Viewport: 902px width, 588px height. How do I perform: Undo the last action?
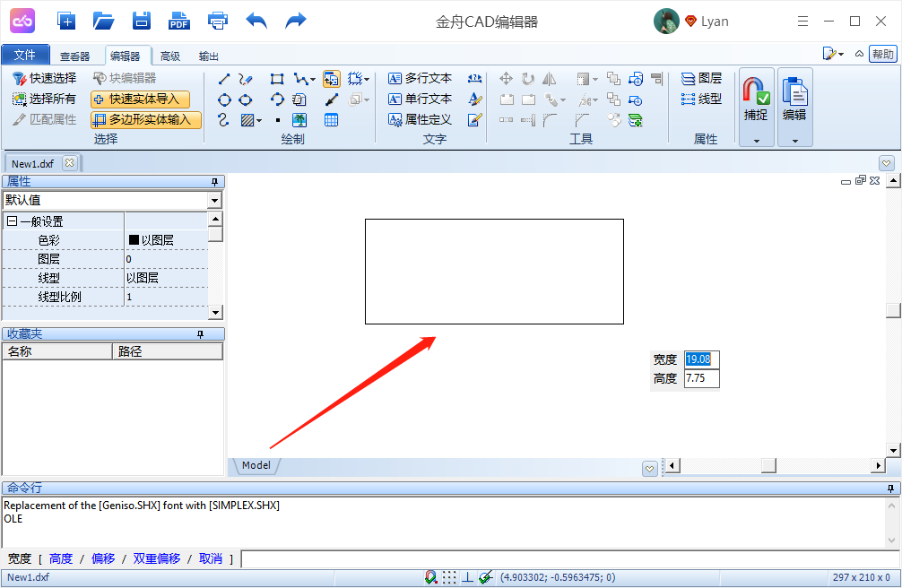point(256,22)
